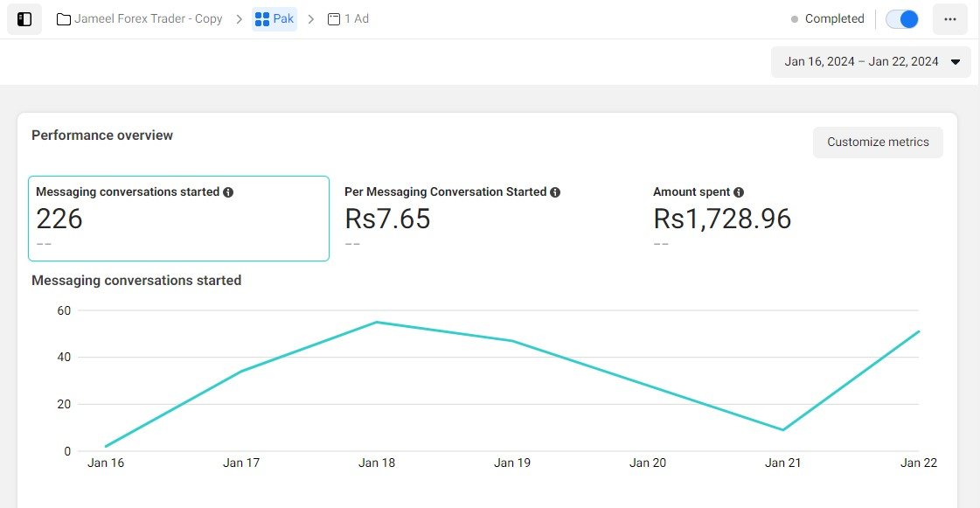Viewport: 980px width, 508px height.
Task: Select the Messaging conversations started metric card
Action: click(x=178, y=219)
